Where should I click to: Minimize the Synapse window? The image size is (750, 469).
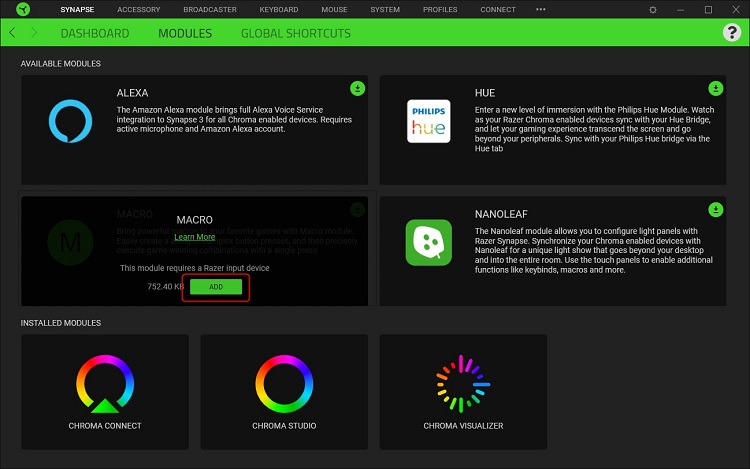pos(680,10)
